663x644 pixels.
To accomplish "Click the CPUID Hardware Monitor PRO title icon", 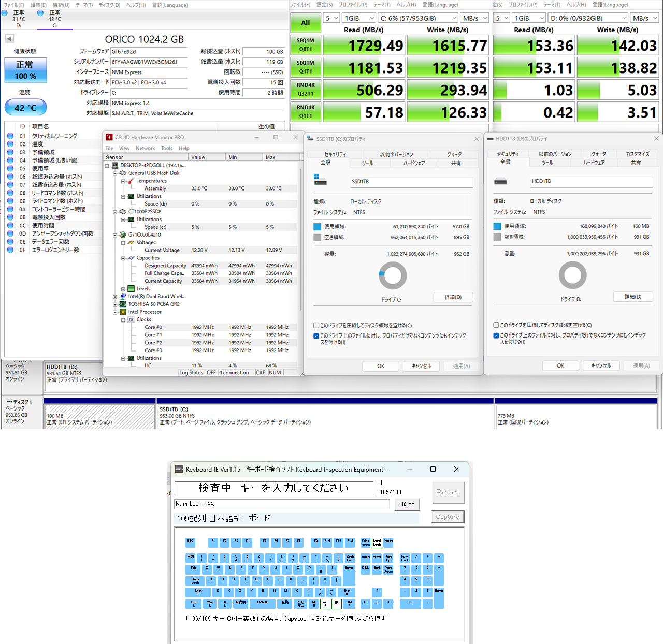I will [x=109, y=137].
